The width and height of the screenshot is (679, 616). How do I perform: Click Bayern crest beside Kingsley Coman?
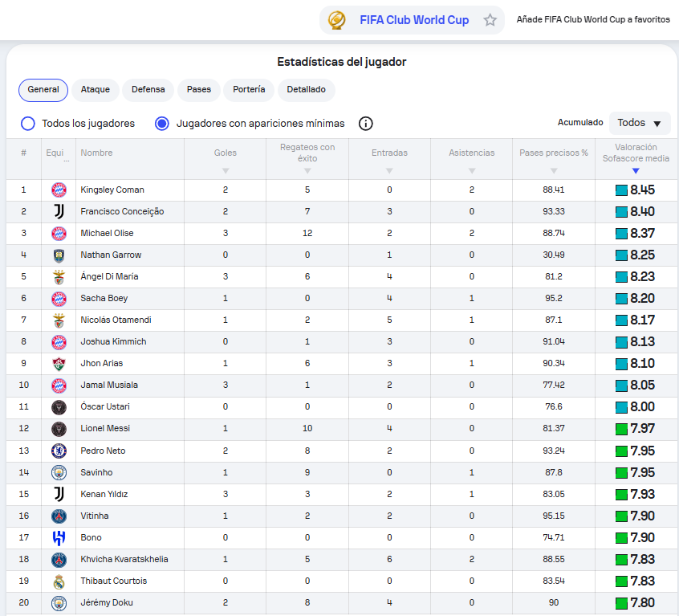tap(59, 190)
